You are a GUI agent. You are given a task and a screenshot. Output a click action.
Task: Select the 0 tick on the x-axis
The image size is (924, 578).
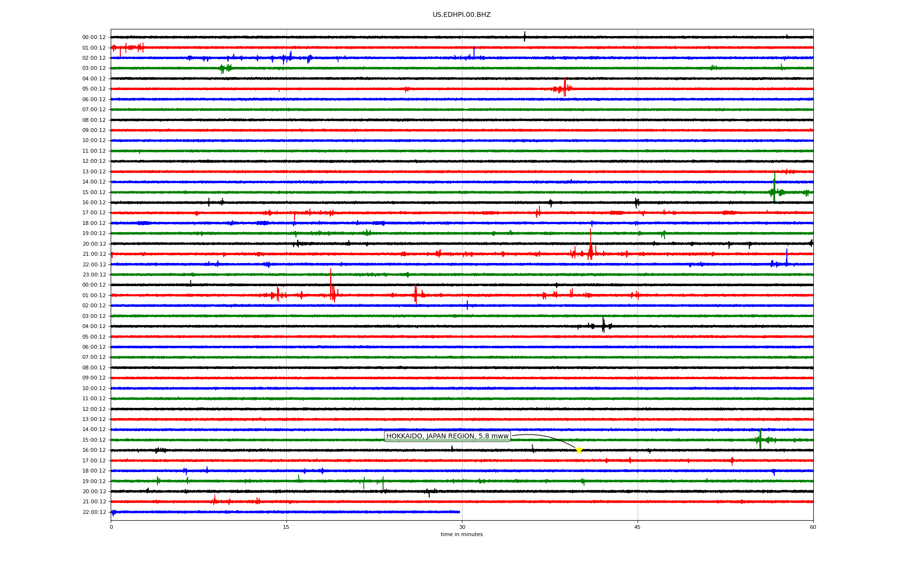point(111,527)
